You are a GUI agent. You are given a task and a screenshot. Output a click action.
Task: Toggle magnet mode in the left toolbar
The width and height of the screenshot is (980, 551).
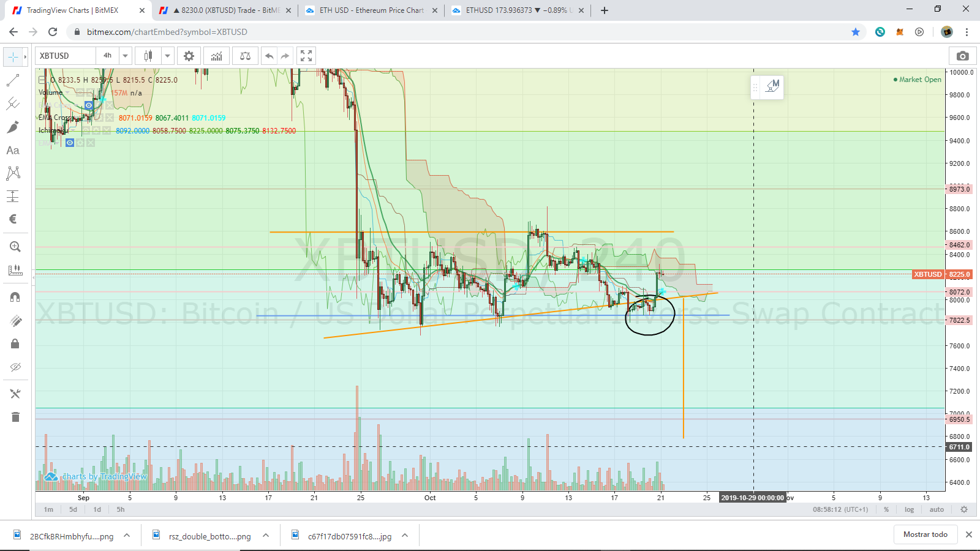click(15, 297)
